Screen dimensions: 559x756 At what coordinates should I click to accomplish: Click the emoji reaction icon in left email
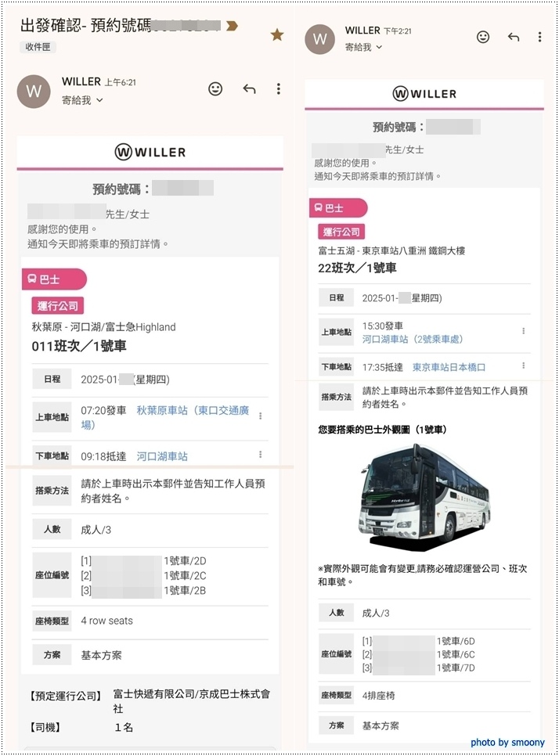pyautogui.click(x=215, y=88)
